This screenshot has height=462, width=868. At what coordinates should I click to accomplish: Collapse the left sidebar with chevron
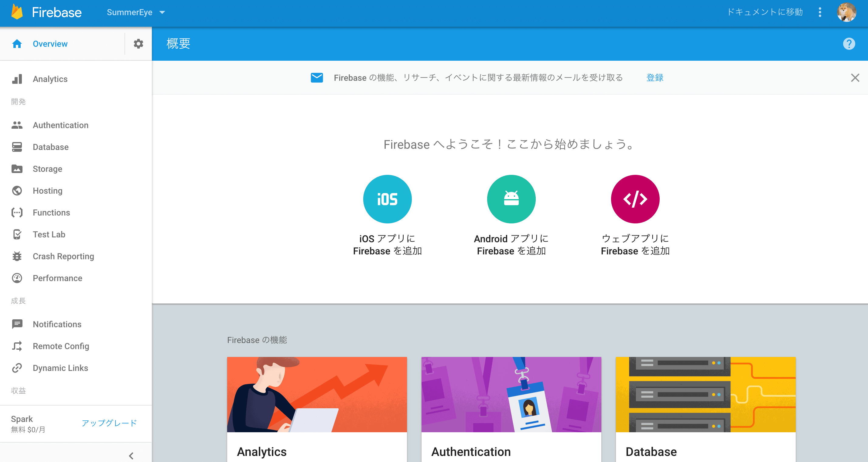click(x=131, y=456)
